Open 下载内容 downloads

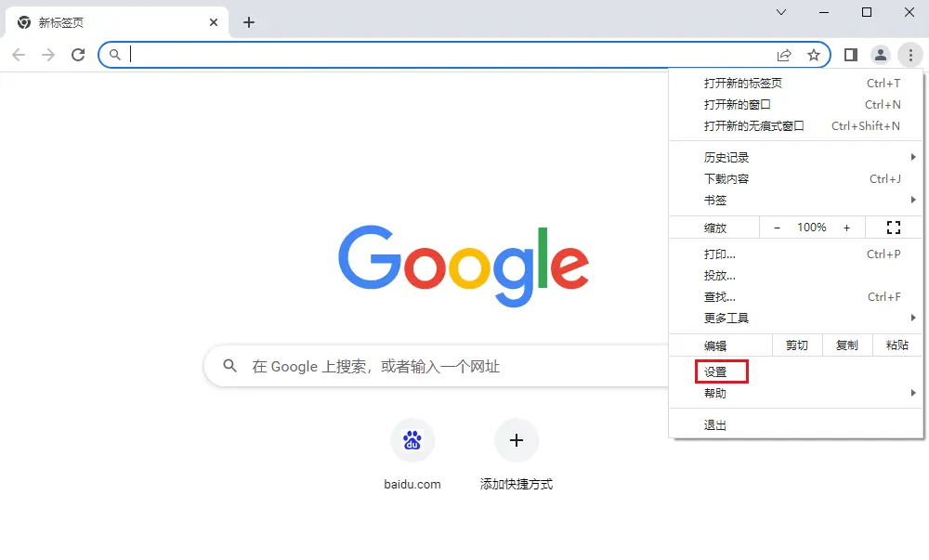796,179
